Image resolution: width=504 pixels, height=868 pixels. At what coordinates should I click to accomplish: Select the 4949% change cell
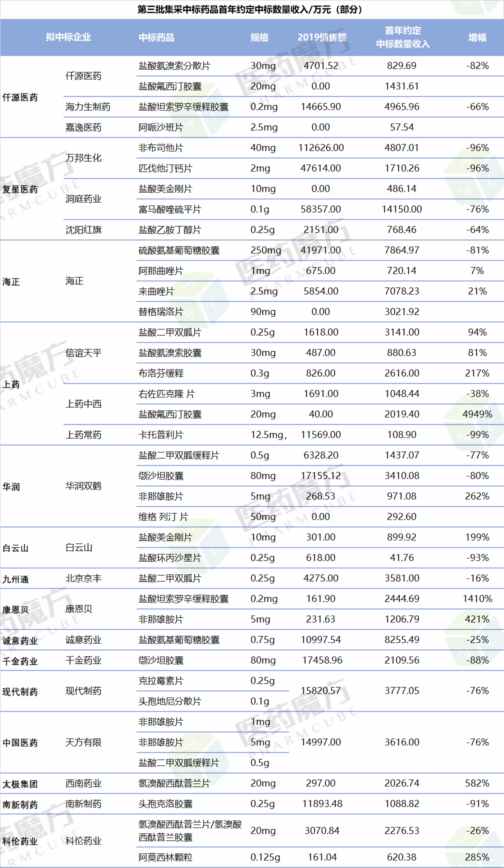pos(477,414)
